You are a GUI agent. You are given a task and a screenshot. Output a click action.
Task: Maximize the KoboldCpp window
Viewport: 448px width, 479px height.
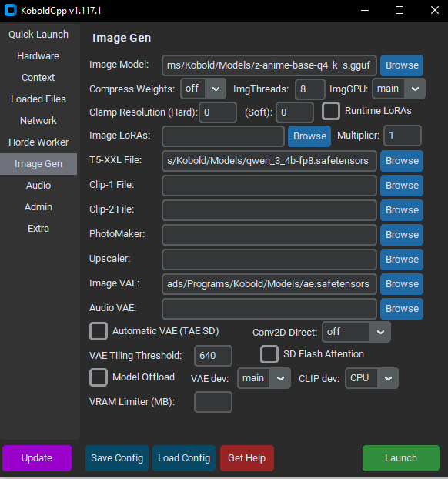tap(400, 10)
